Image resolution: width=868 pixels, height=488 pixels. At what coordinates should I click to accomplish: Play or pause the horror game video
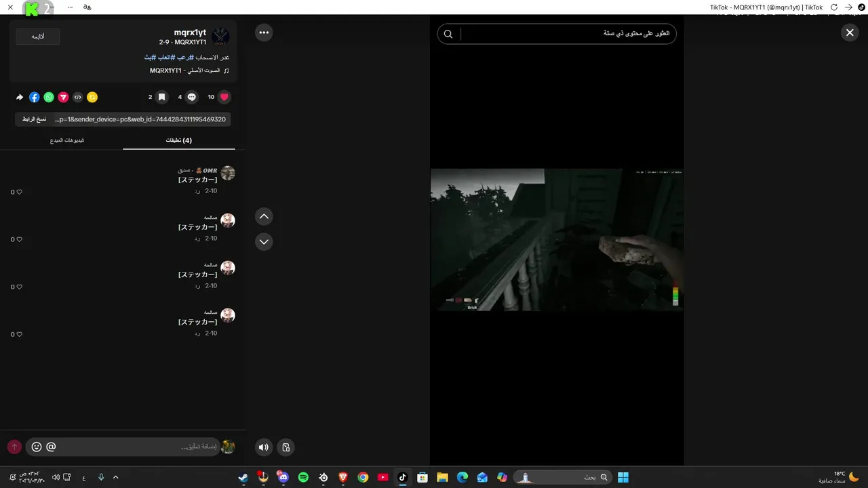[x=557, y=239]
